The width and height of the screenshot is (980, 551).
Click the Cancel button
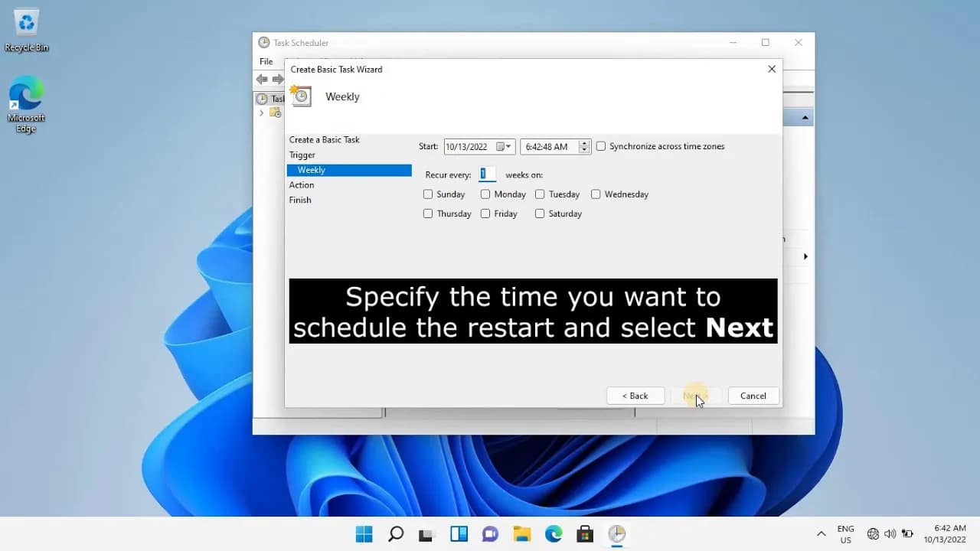tap(753, 396)
